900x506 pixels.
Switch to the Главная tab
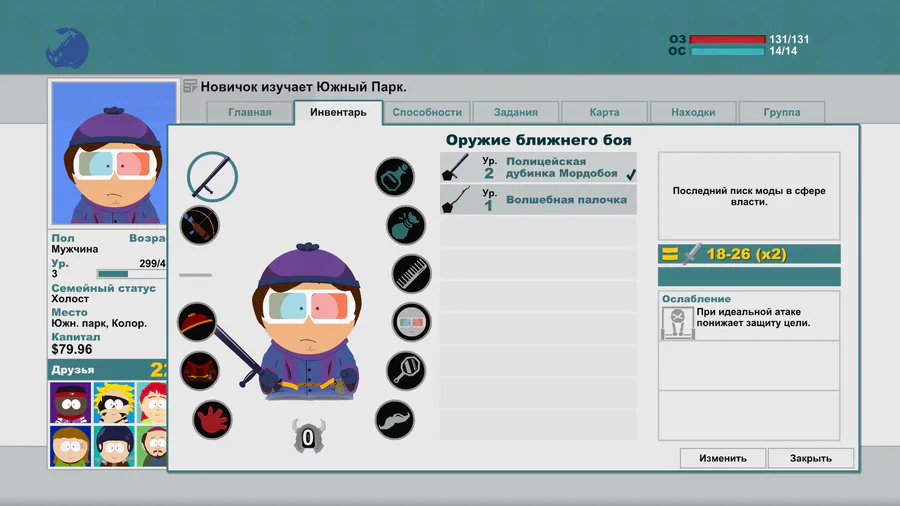250,112
